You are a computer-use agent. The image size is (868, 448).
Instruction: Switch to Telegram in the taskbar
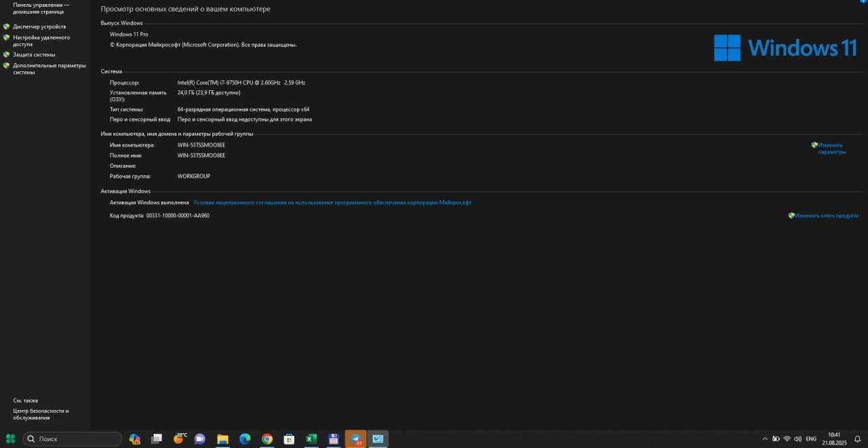click(356, 439)
